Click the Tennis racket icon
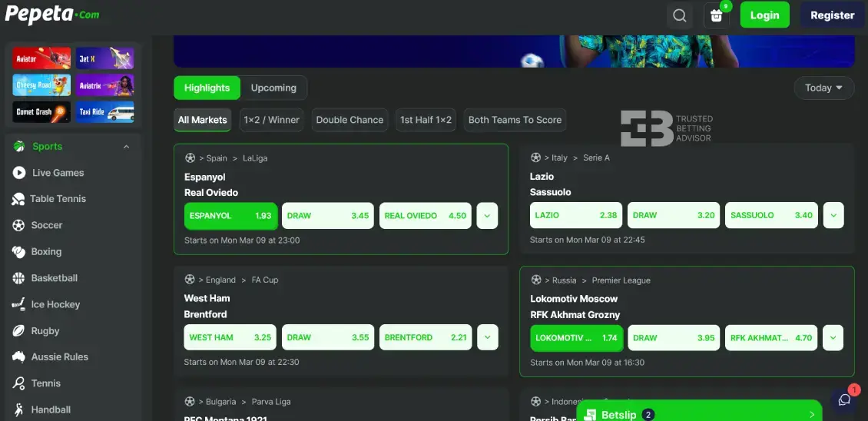Image resolution: width=868 pixels, height=421 pixels. coord(19,383)
